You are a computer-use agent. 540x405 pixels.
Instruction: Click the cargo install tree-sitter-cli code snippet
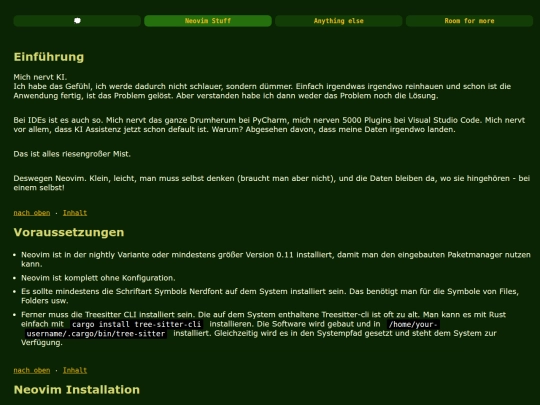click(136, 324)
